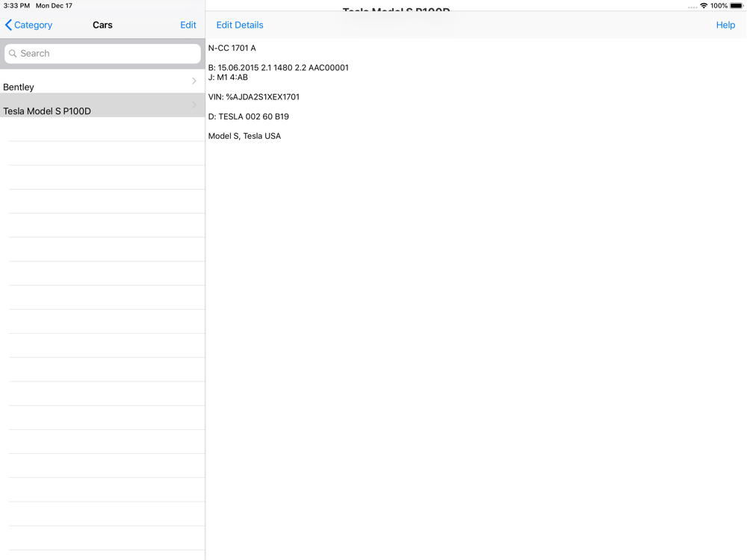Expand the Bentley row chevron
This screenshot has height=560, width=747.
pos(194,81)
